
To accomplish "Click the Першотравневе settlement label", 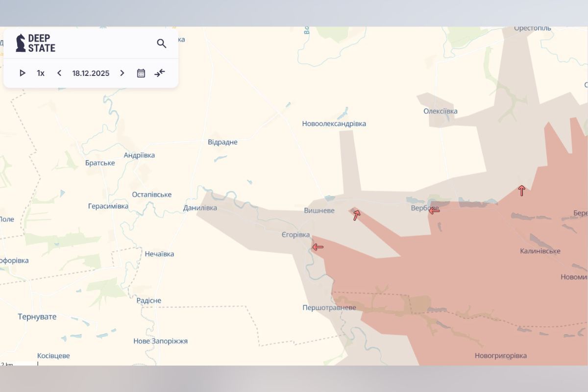I will (329, 308).
